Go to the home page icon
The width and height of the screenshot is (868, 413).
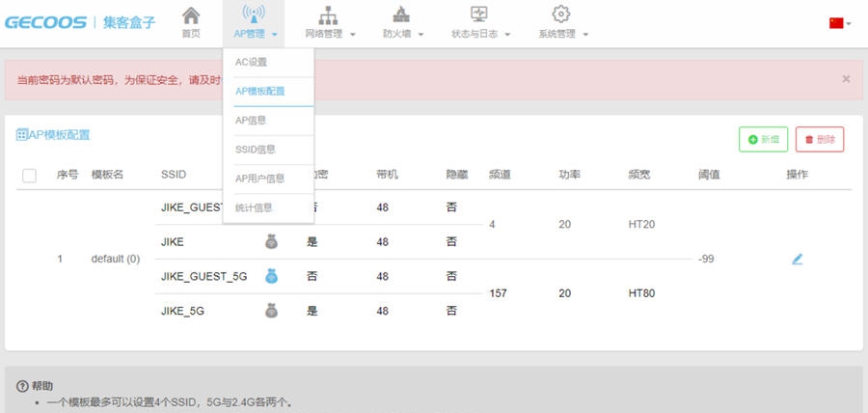[191, 14]
